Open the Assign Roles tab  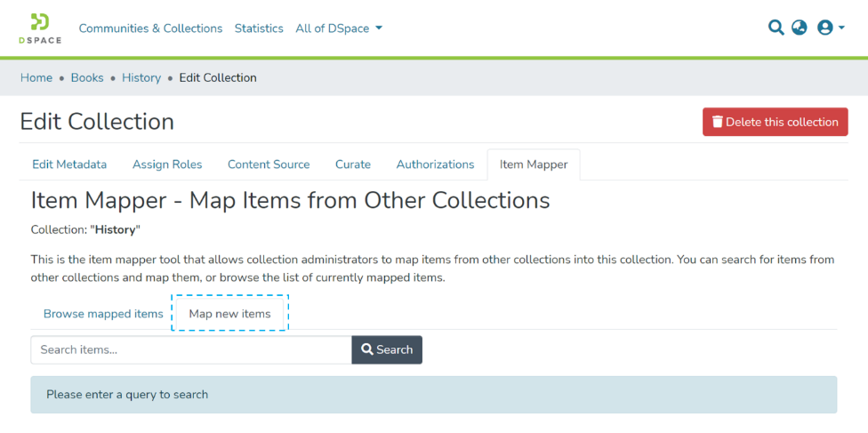click(167, 164)
